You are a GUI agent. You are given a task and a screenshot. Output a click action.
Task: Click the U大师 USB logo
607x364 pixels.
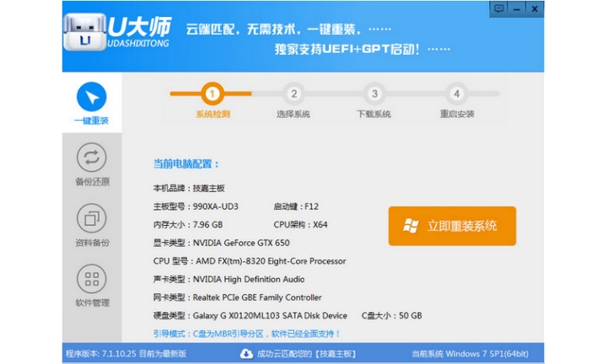point(85,33)
